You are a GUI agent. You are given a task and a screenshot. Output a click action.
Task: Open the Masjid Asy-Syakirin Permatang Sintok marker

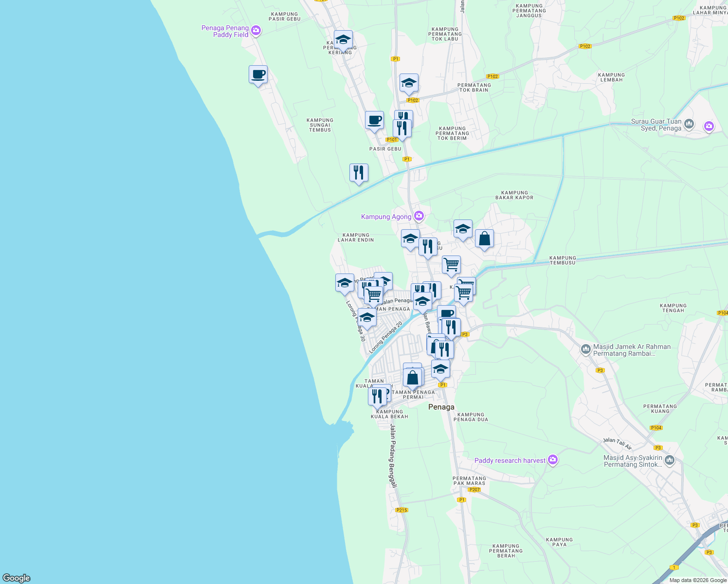point(670,459)
